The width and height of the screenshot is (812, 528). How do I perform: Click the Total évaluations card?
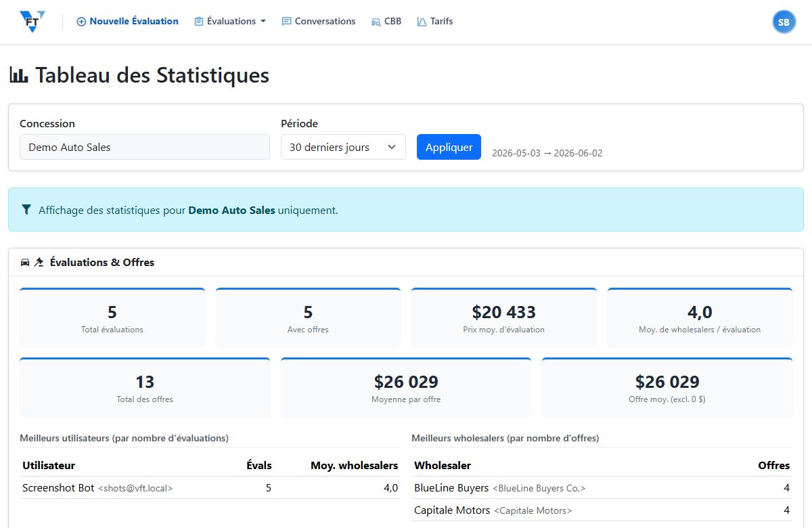[x=112, y=317]
